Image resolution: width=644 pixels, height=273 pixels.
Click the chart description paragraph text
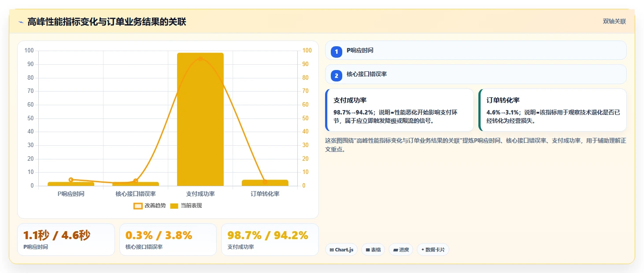[x=476, y=145]
